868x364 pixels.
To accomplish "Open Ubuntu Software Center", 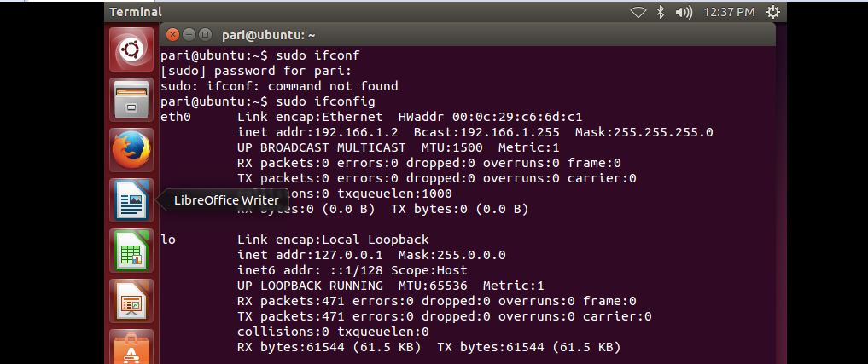I will [x=131, y=348].
